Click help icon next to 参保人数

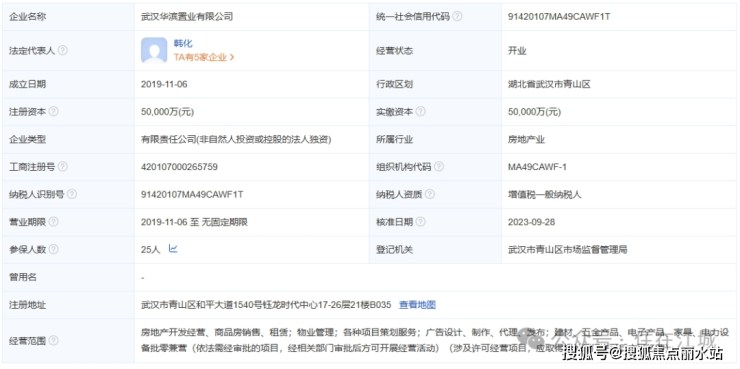point(54,249)
